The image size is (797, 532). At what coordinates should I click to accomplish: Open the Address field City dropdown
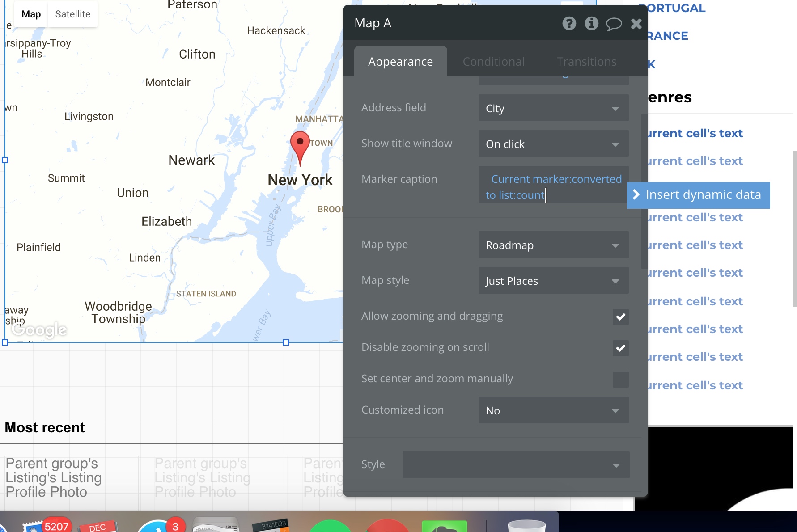point(553,108)
